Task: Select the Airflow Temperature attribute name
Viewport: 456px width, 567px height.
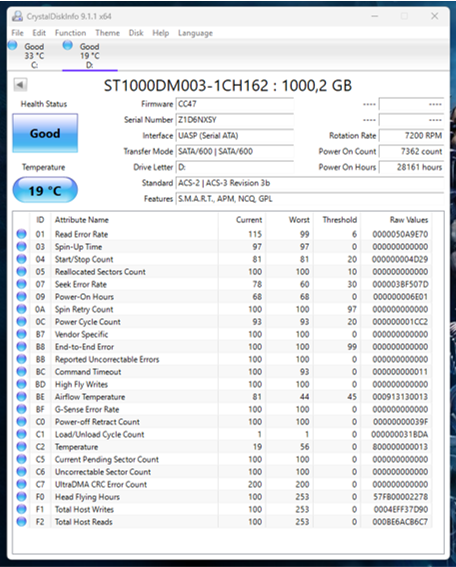Action: point(90,397)
